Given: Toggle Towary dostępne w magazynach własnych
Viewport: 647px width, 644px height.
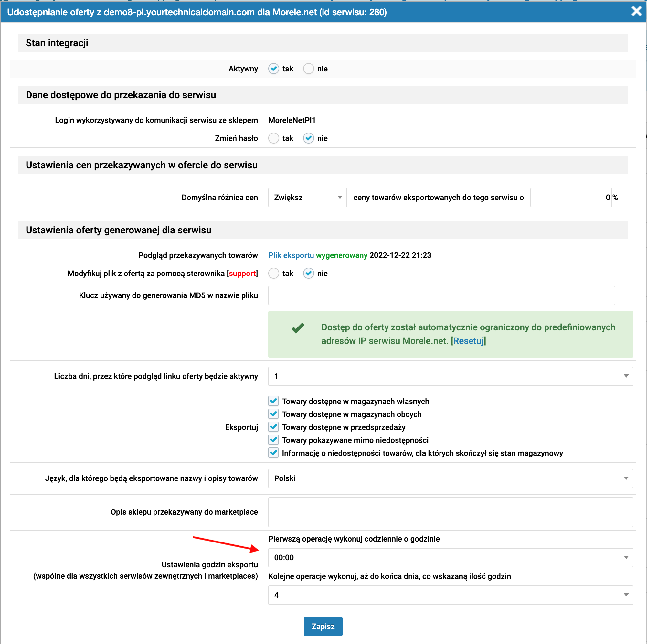Looking at the screenshot, I should (x=274, y=401).
